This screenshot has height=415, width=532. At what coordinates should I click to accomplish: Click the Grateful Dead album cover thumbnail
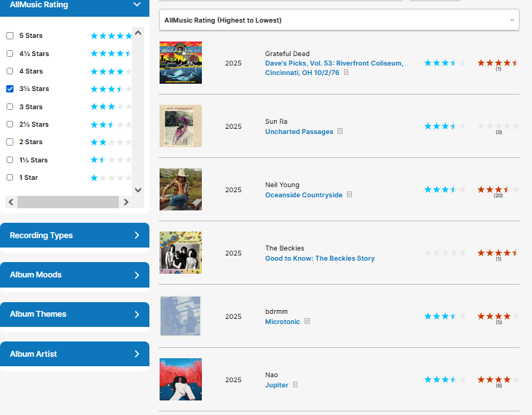coord(180,63)
